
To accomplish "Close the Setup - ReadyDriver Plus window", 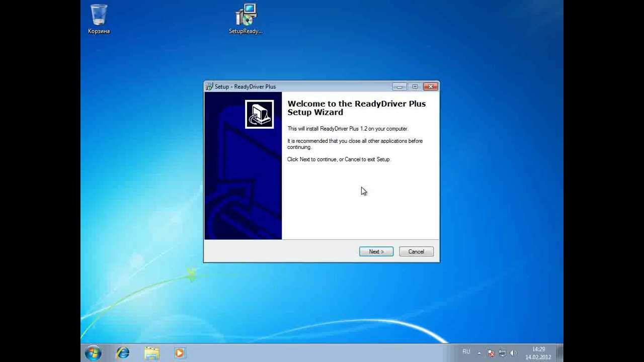I will tap(431, 86).
